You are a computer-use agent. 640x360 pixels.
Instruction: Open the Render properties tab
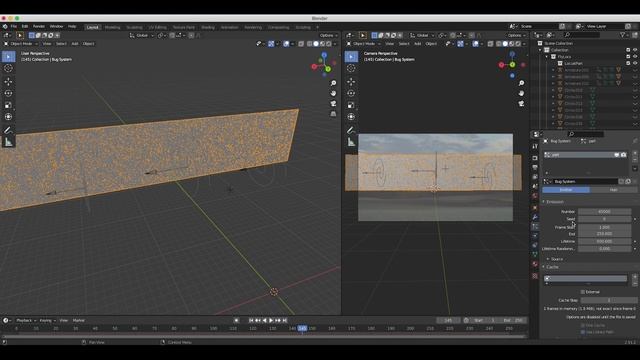coord(535,158)
